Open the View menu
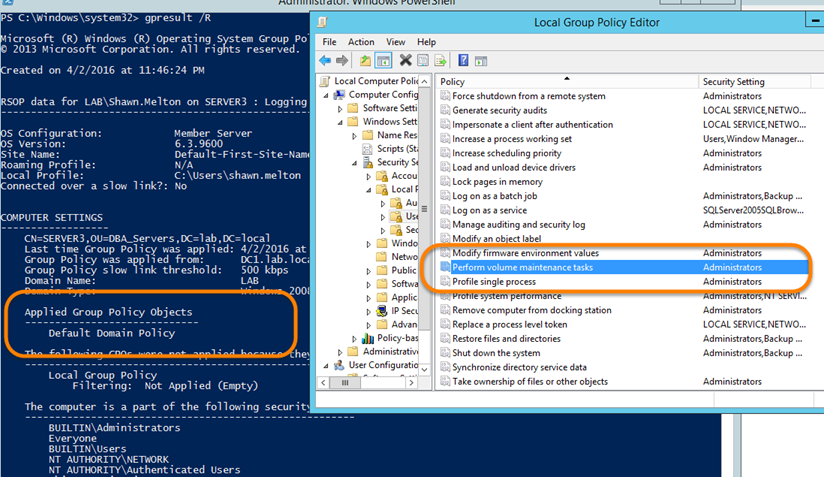The image size is (824, 477). pyautogui.click(x=396, y=42)
